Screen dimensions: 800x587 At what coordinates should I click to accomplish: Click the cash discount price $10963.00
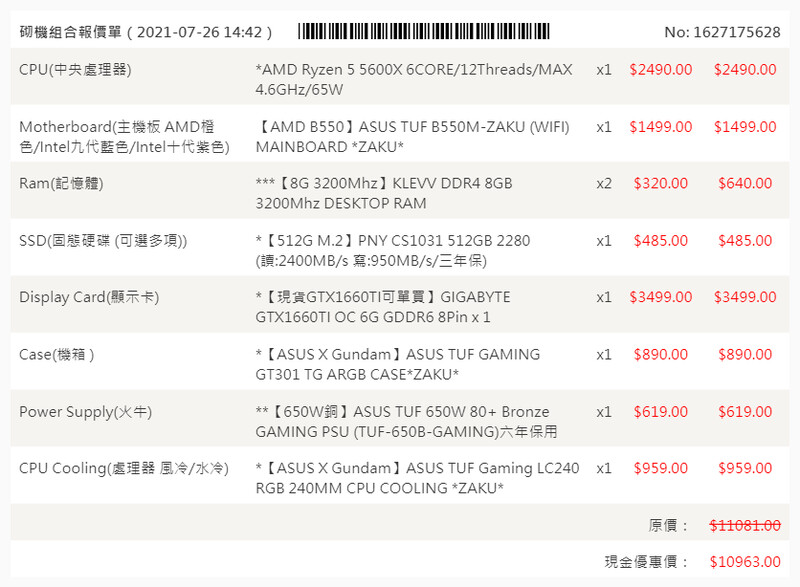(x=745, y=563)
